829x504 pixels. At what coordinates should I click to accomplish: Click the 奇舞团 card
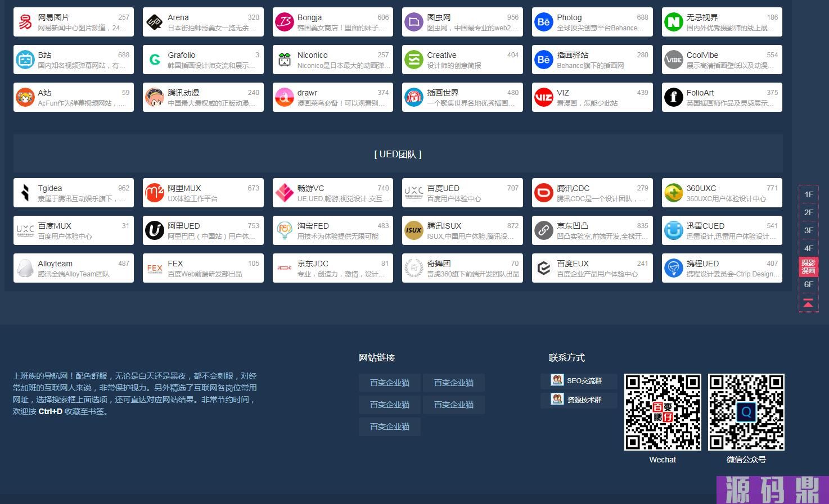(x=462, y=268)
